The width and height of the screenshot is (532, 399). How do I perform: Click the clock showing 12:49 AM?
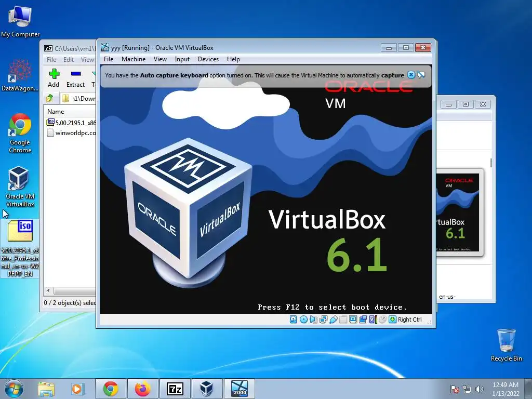pyautogui.click(x=506, y=389)
